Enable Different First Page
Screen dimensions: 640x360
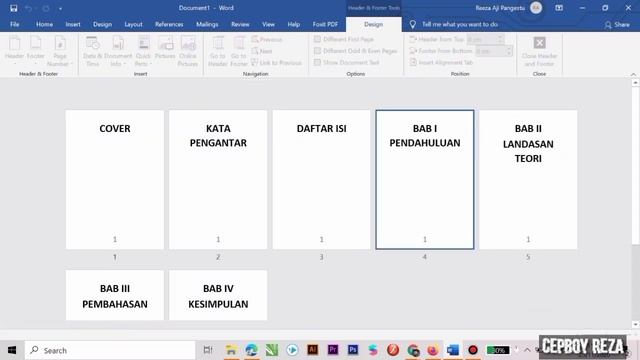344,39
